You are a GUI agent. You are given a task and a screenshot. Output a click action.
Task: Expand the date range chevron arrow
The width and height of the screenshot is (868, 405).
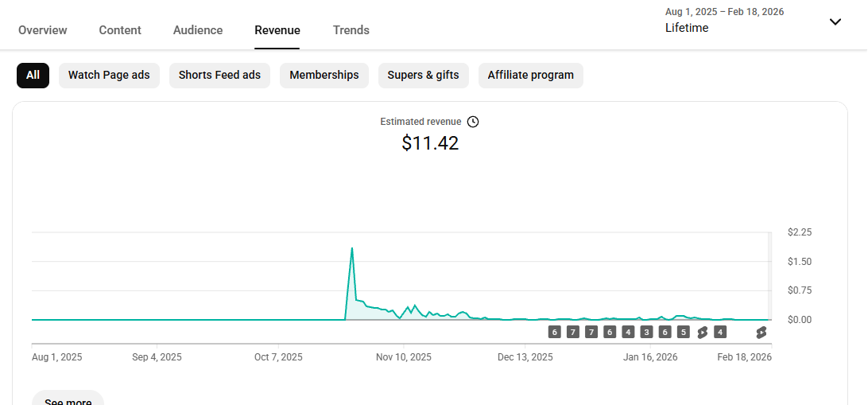click(x=835, y=21)
